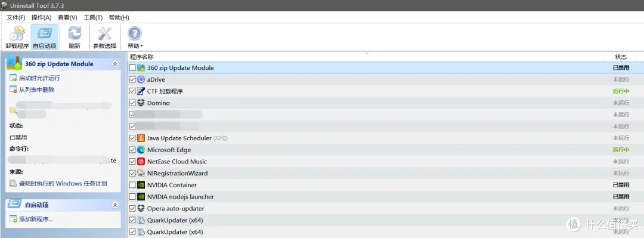Screen dimensions: 644x238
Task: Click the Domino row icon
Action: 141,103
